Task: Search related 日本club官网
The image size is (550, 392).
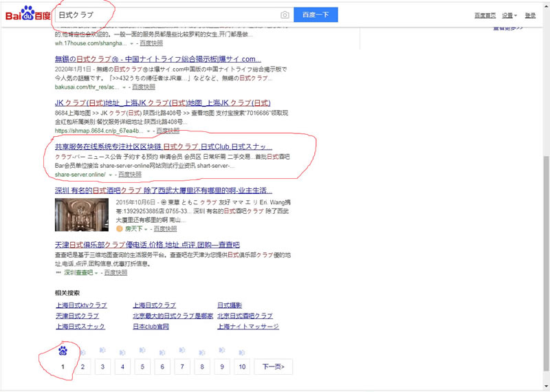Action: coord(151,327)
